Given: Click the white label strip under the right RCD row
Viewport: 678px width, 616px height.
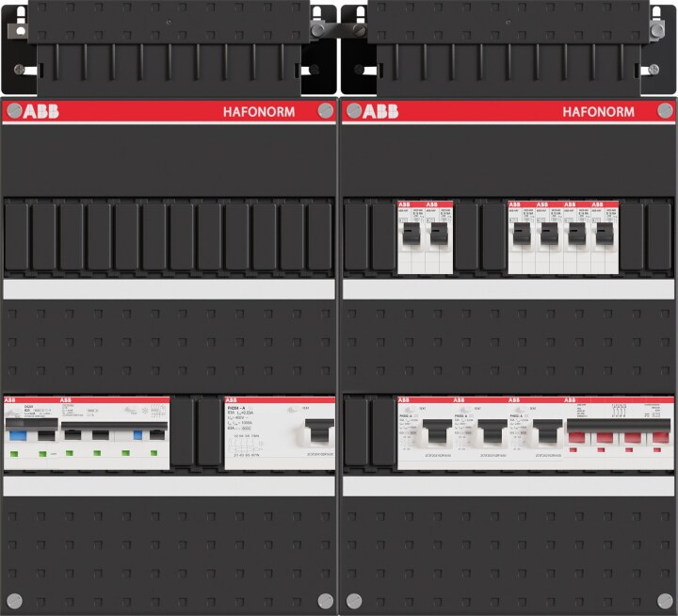Looking at the screenshot, I should [x=508, y=486].
